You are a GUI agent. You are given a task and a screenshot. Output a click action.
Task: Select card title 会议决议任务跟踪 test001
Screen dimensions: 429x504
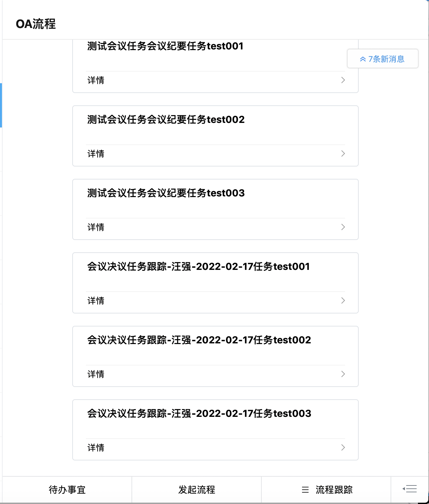(198, 267)
